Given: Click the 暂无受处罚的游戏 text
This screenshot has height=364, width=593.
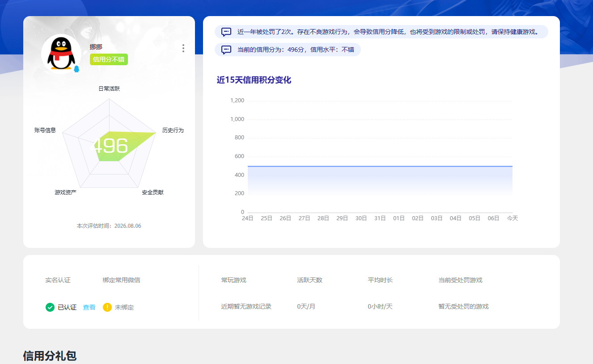Looking at the screenshot, I should point(463,307).
